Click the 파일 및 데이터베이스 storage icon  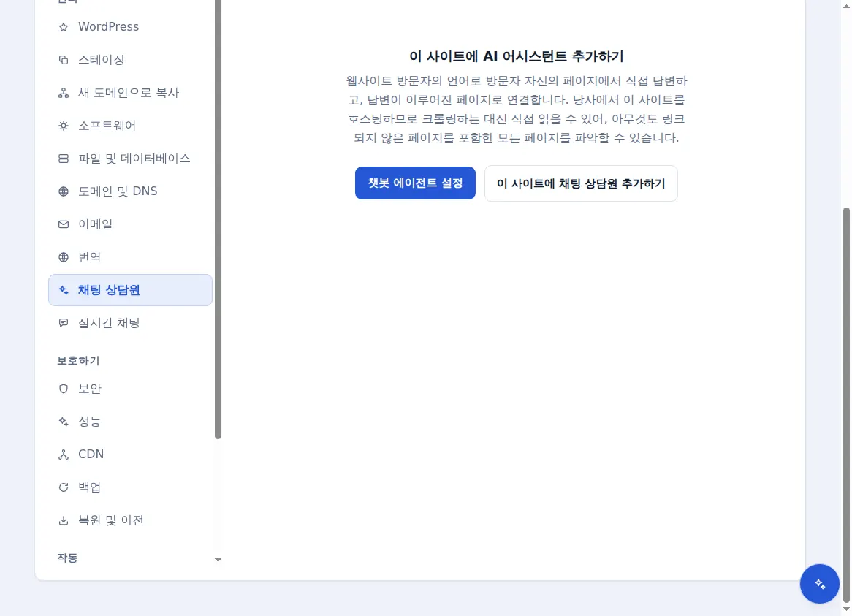click(x=64, y=159)
